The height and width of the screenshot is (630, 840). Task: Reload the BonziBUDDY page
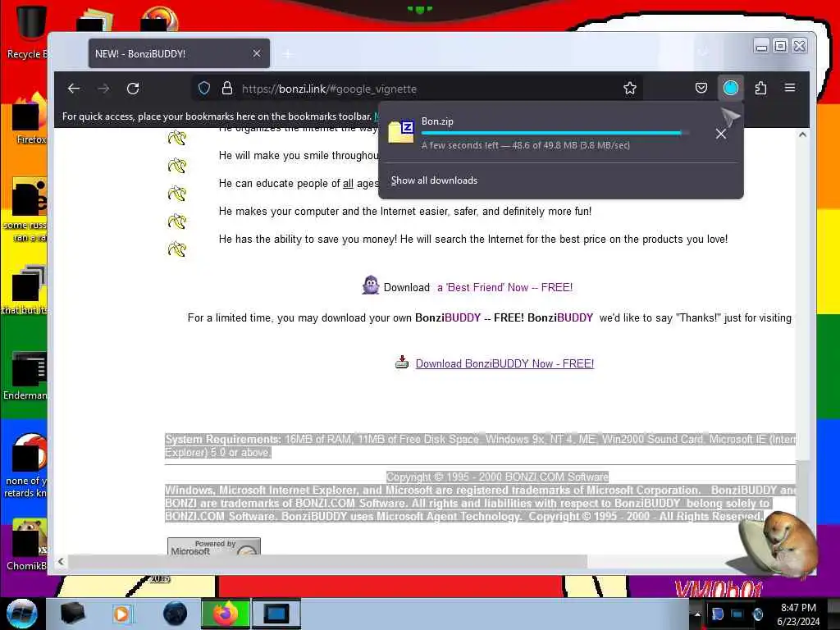[133, 89]
